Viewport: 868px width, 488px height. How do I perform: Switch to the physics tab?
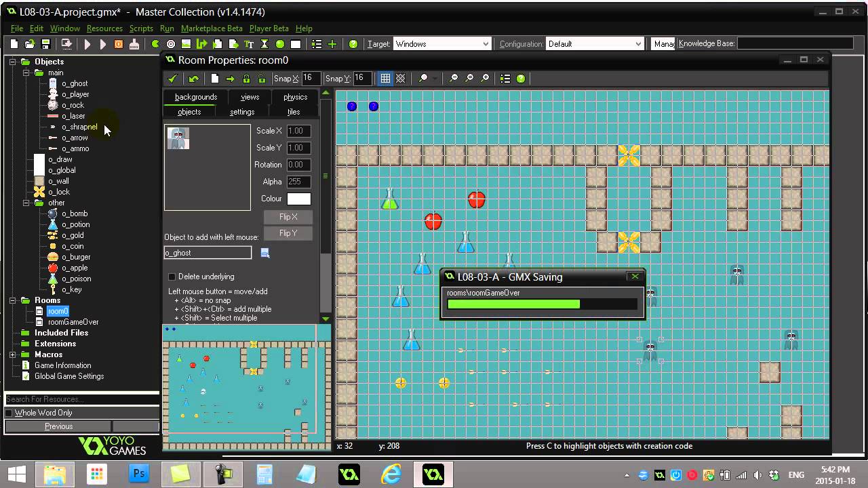pos(295,97)
